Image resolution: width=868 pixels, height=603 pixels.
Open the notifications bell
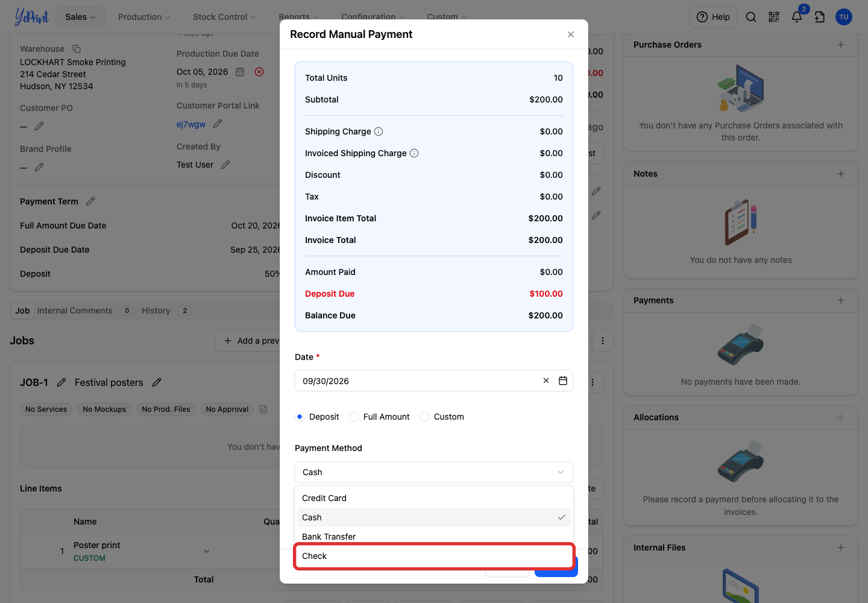point(797,17)
